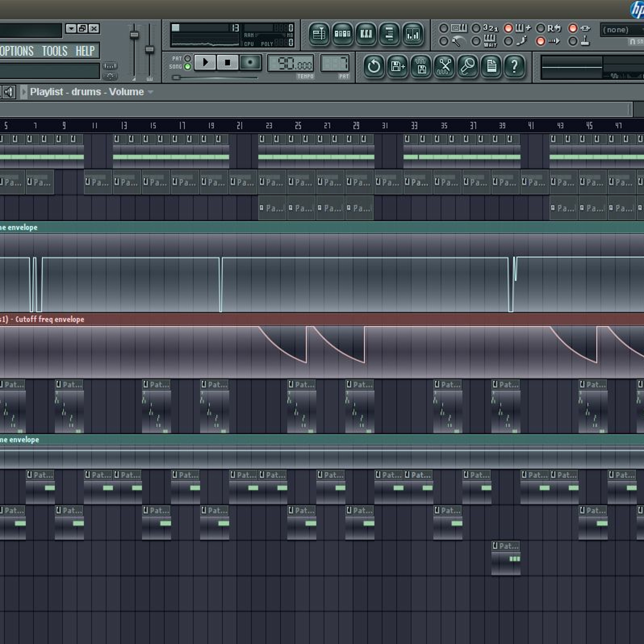Image resolution: width=644 pixels, height=644 pixels.
Task: Expand the playlist menu triangle before title
Action: tap(24, 92)
